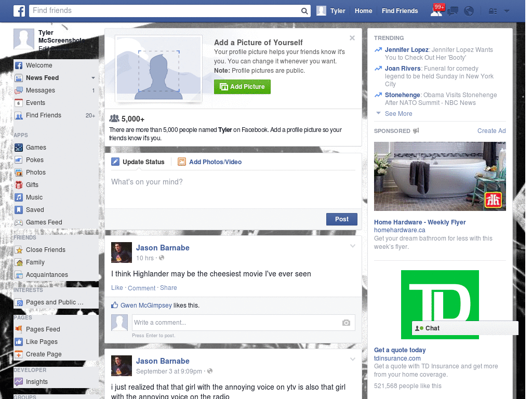Click the green Add Picture button
This screenshot has width=532, height=399.
pos(242,87)
